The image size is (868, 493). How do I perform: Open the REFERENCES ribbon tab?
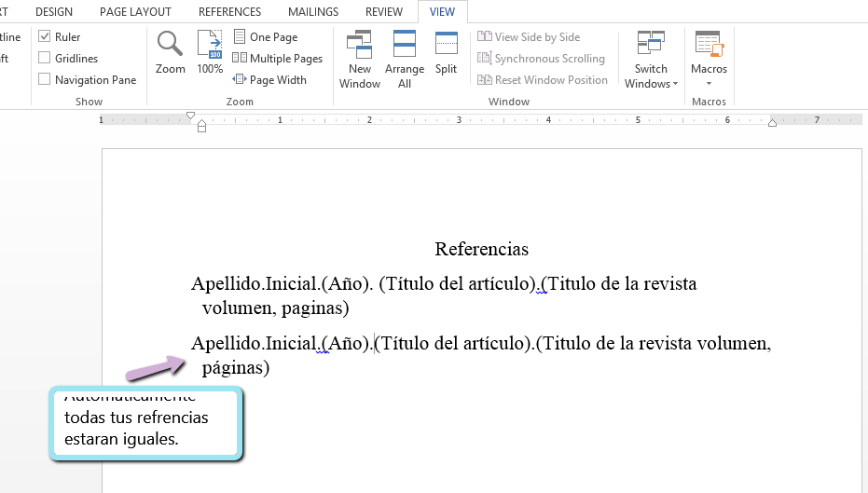click(x=229, y=12)
